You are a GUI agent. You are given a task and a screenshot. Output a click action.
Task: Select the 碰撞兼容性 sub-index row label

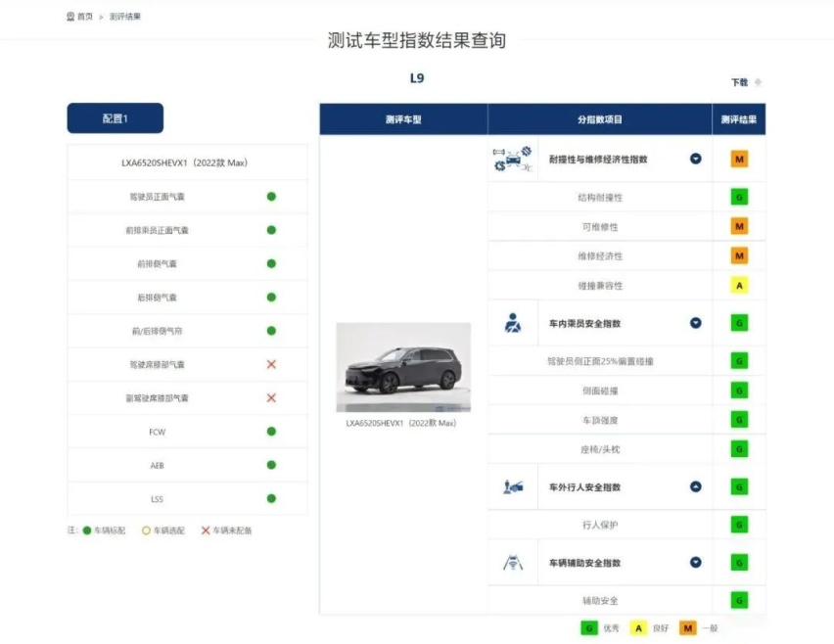[x=600, y=286]
